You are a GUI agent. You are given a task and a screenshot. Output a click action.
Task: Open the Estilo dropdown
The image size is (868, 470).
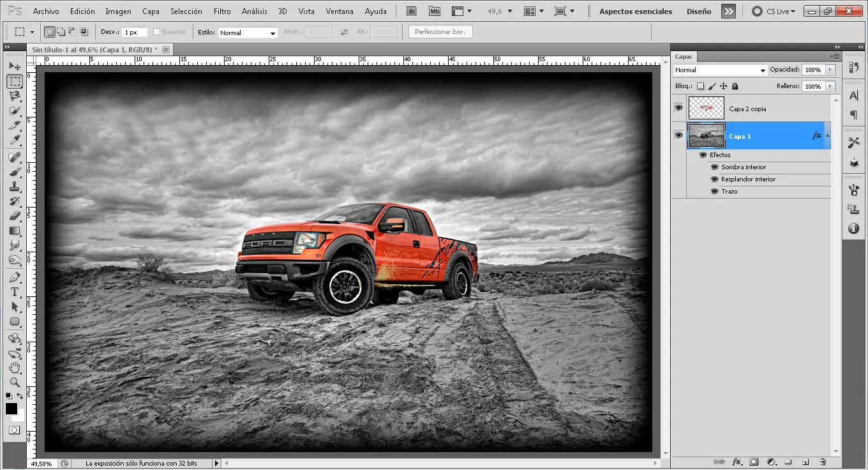248,33
